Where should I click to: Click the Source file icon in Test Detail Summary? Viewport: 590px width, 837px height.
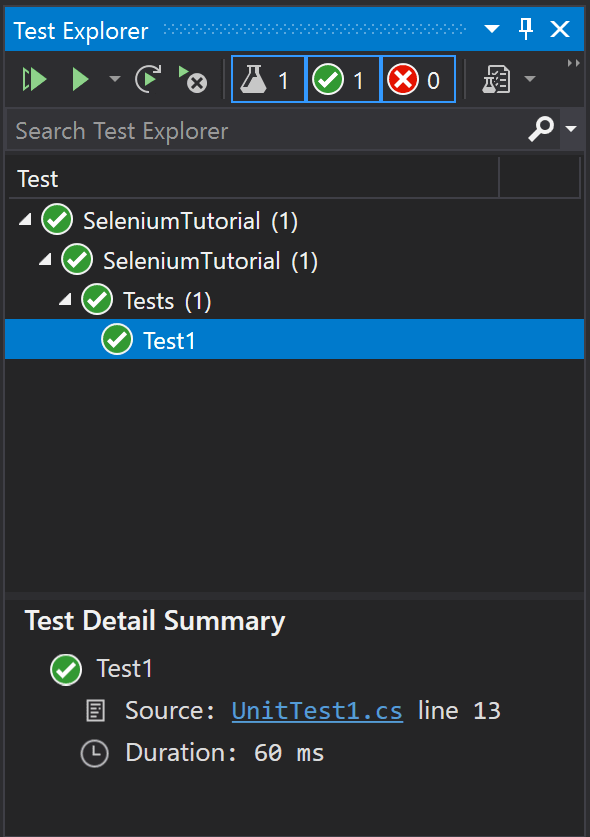click(95, 710)
